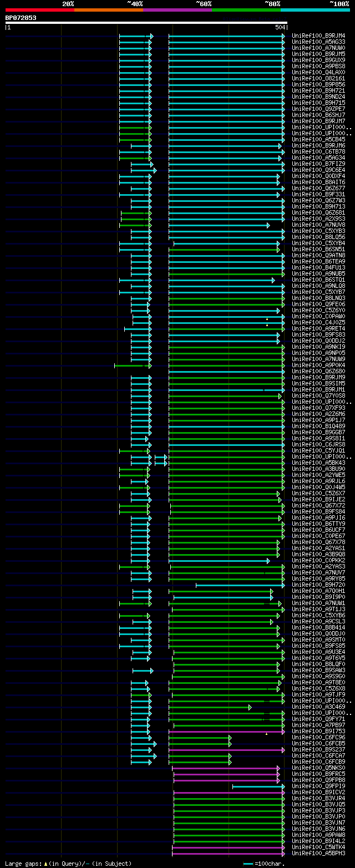Click the white query sequence bar

(146, 23)
